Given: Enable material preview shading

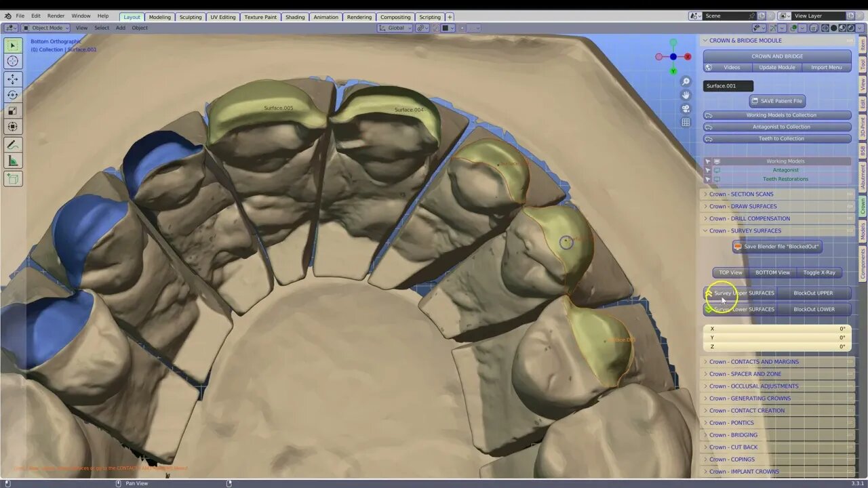Looking at the screenshot, I should (842, 28).
